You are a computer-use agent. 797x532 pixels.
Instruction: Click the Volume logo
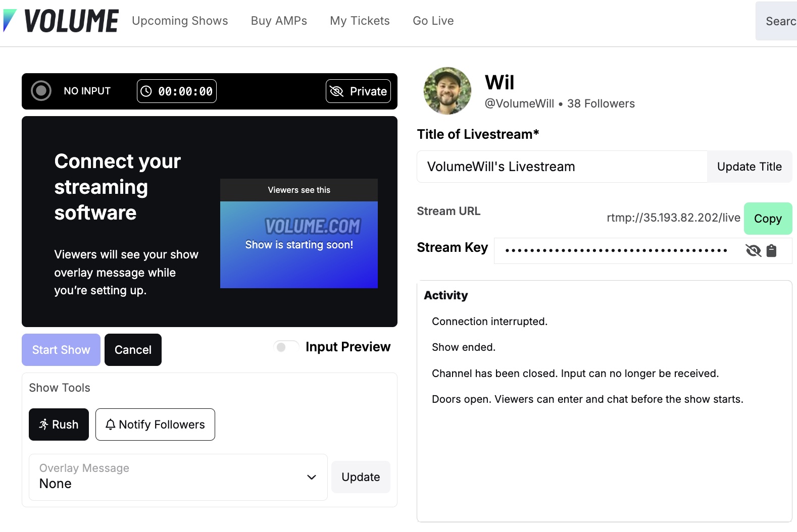[61, 21]
